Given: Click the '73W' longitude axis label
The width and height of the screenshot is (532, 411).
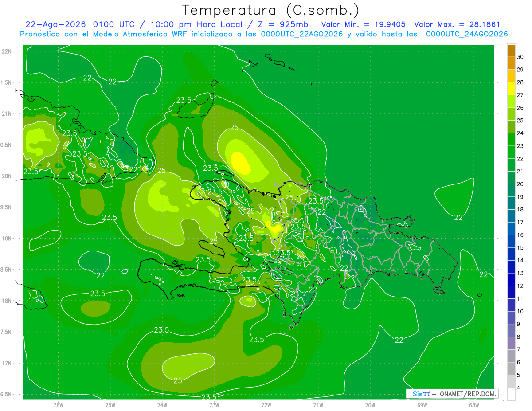Looking at the screenshot, I should coord(214,405).
